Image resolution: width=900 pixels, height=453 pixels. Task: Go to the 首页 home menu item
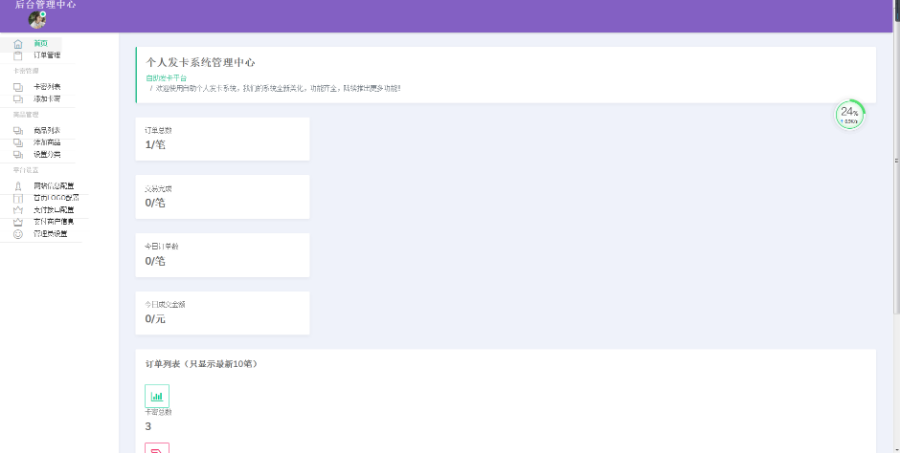(x=31, y=44)
